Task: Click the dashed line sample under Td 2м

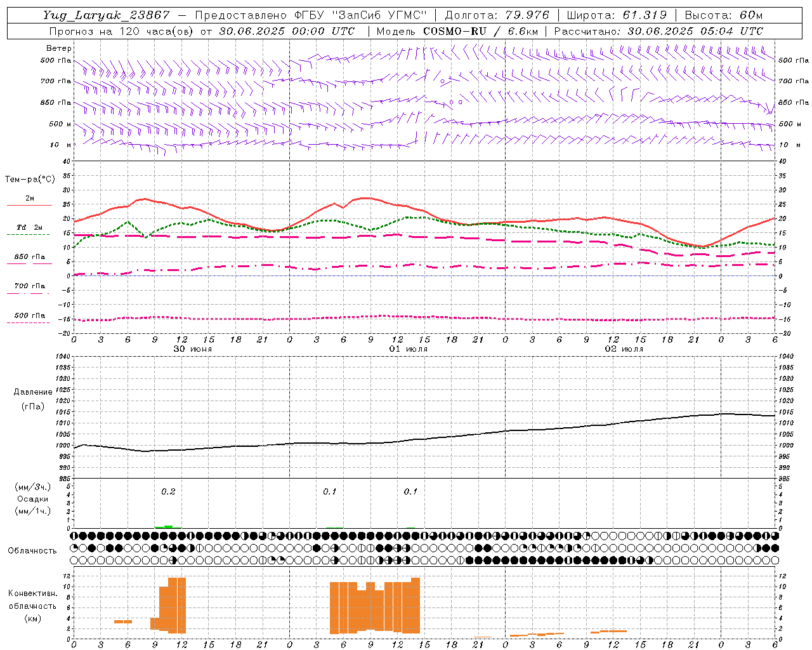Action: (x=28, y=235)
